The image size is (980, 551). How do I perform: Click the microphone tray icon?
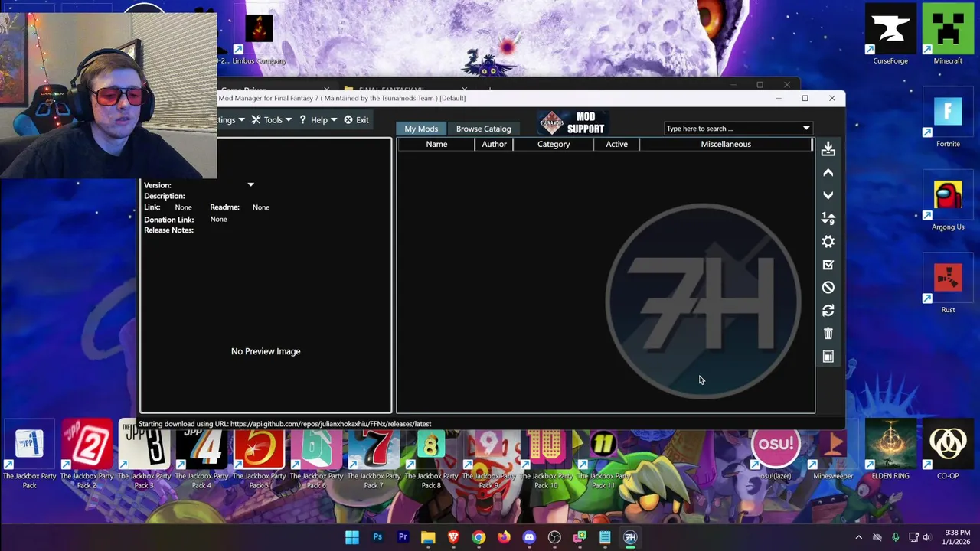coord(895,537)
